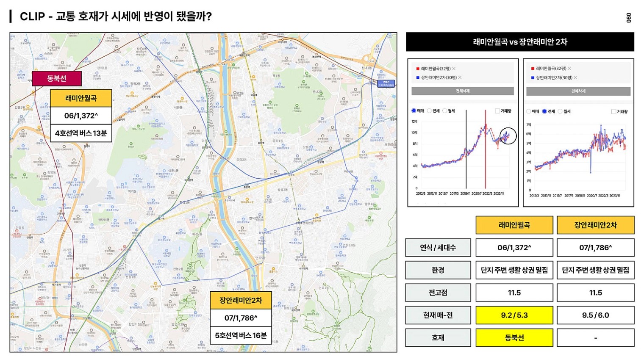Click 07/1,786^ box on the map
Viewport: 644px width, 362px height.
coord(241,318)
